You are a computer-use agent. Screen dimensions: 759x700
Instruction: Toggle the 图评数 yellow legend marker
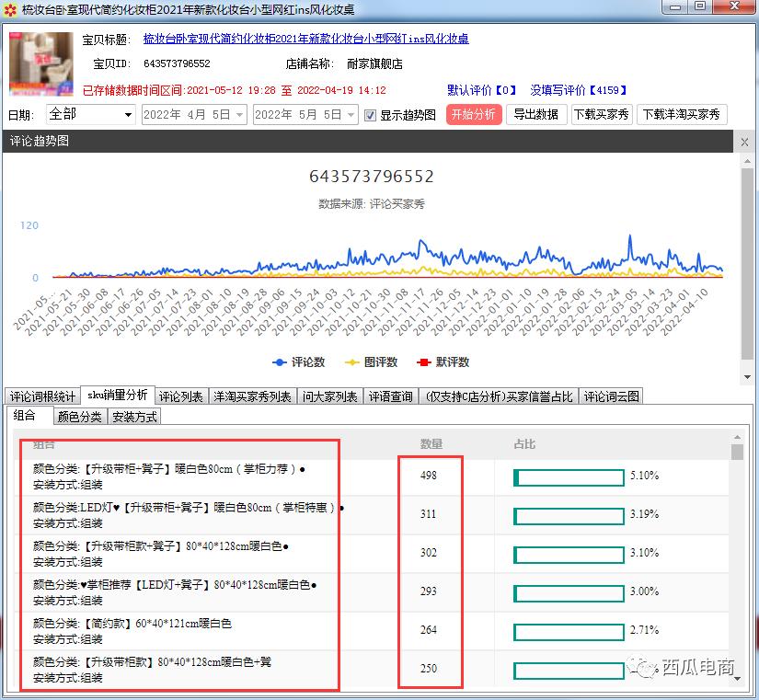tap(353, 362)
